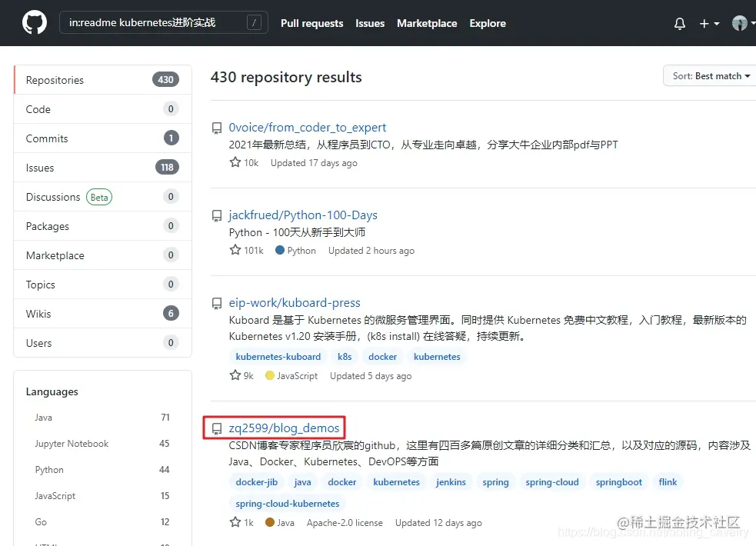The height and width of the screenshot is (546, 756).
Task: Open the GitHub Octocat home logo
Action: click(x=35, y=22)
